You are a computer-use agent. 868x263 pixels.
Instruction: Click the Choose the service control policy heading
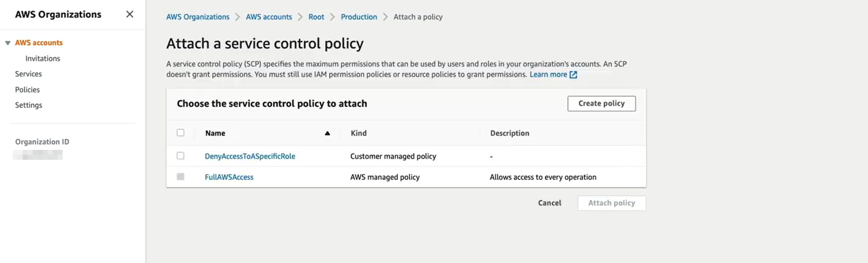(272, 104)
